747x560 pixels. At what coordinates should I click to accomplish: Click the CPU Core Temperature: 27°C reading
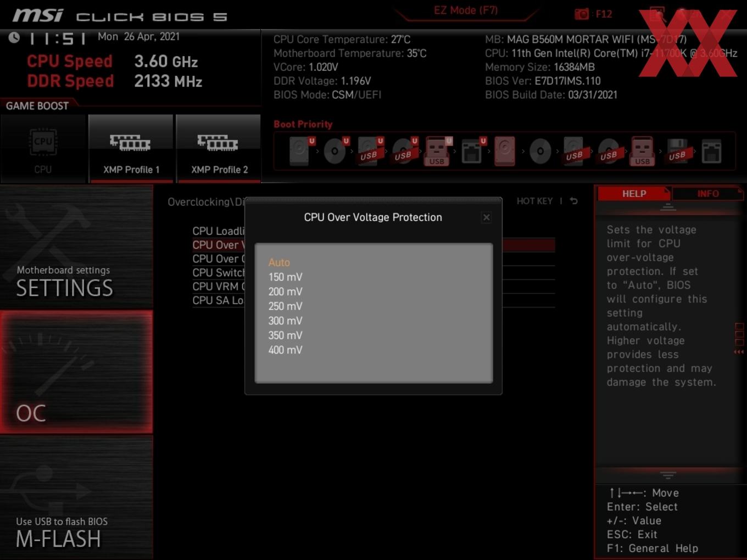(342, 40)
